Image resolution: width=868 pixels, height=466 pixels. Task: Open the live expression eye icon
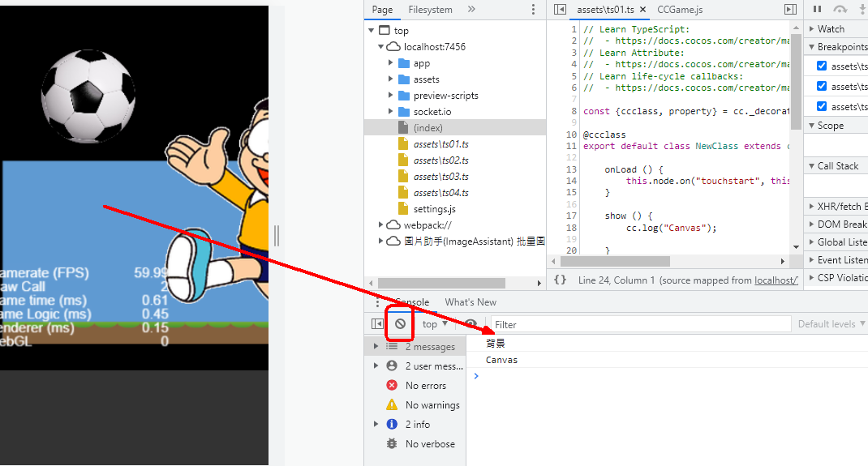tap(471, 324)
